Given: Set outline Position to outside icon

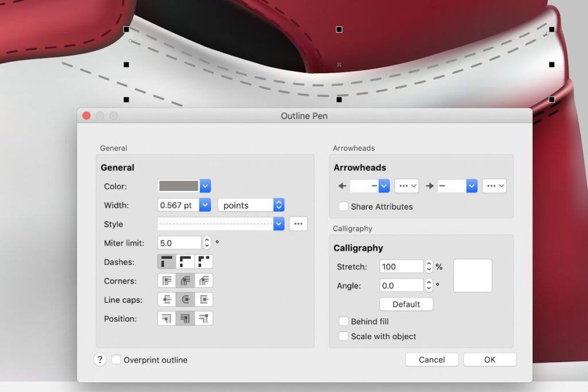Looking at the screenshot, I should (167, 318).
